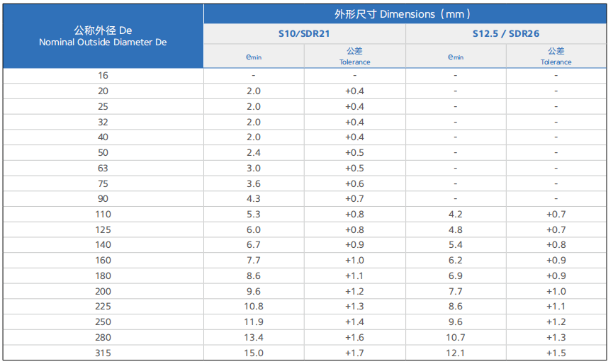Select SDR21 emin value "10.8" in row 225
The image size is (613, 364).
click(254, 307)
